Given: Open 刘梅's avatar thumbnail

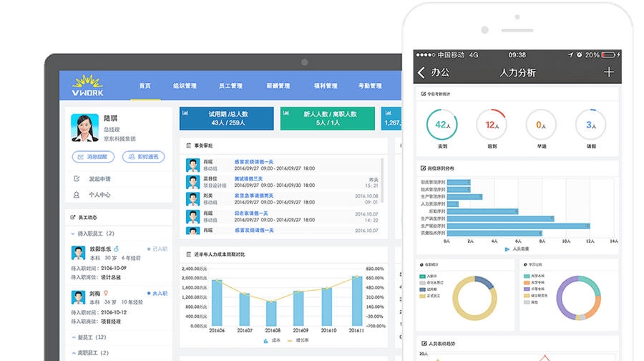Looking at the screenshot, I should point(78,297).
